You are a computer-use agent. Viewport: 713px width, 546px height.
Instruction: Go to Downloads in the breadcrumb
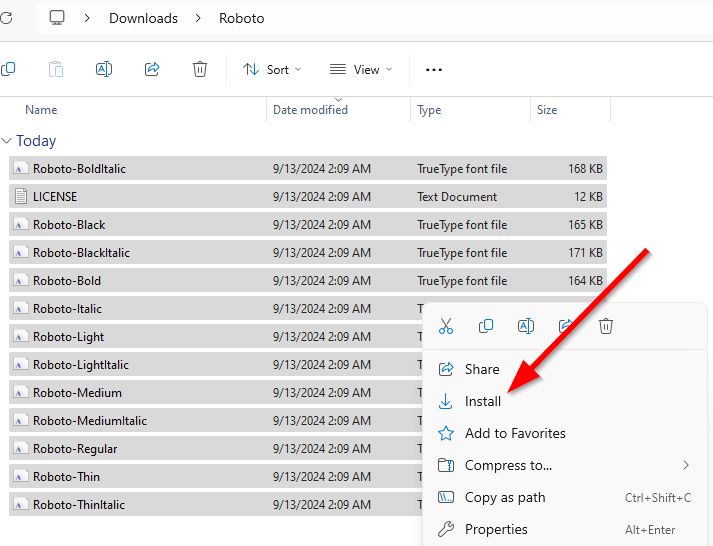(143, 18)
